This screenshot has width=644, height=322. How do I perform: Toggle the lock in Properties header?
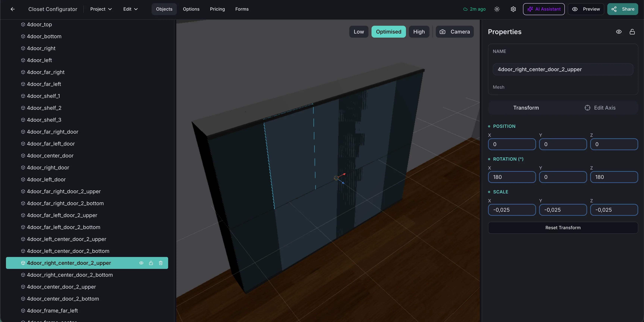click(632, 32)
